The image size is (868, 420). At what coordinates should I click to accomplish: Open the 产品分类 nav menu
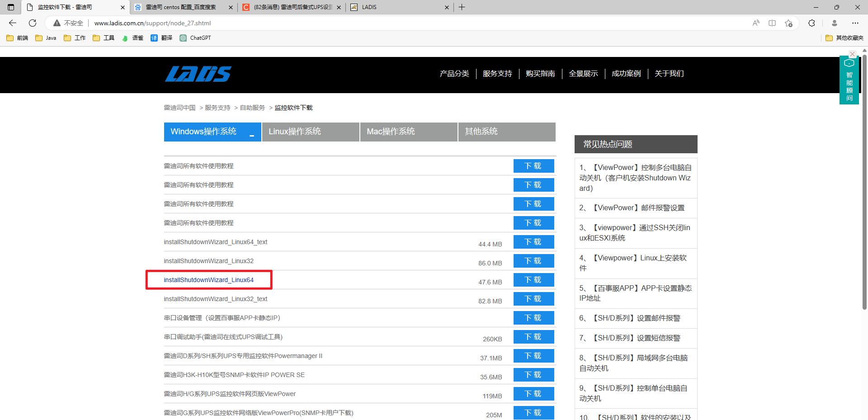[x=454, y=74]
